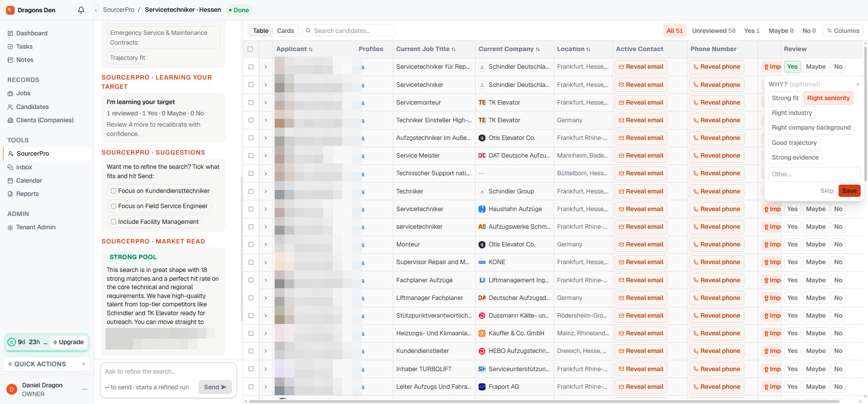868x404 pixels.
Task: Expand the Inhaber TURBOLIFT row
Action: 266,369
